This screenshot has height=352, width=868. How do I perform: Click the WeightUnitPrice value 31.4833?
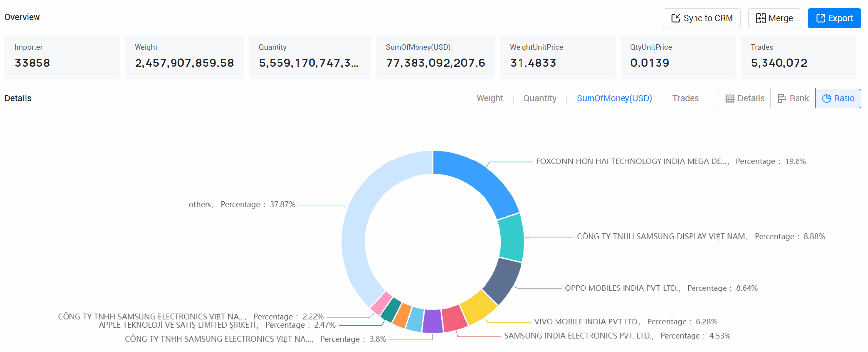coord(533,63)
